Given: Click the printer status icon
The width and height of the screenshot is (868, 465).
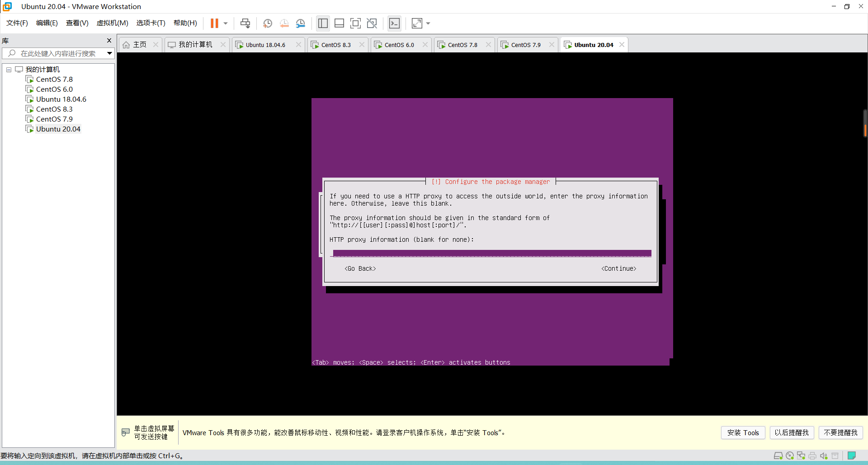Looking at the screenshot, I should coord(812,456).
